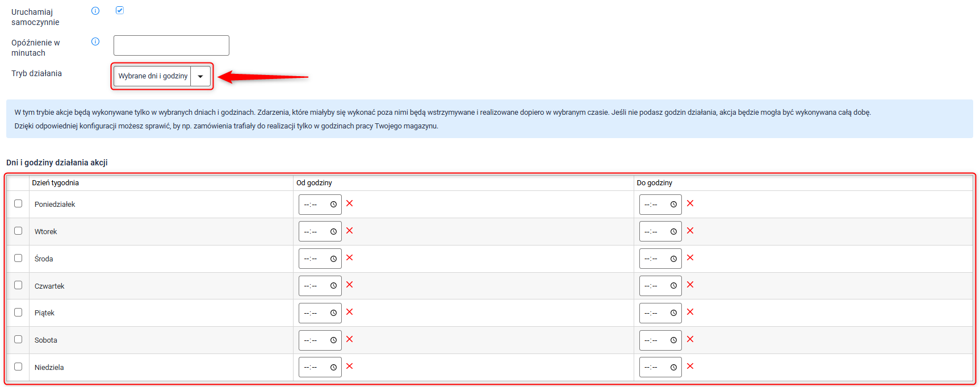This screenshot has width=980, height=387.
Task: Open clock picker for Sobota start time
Action: tap(333, 340)
